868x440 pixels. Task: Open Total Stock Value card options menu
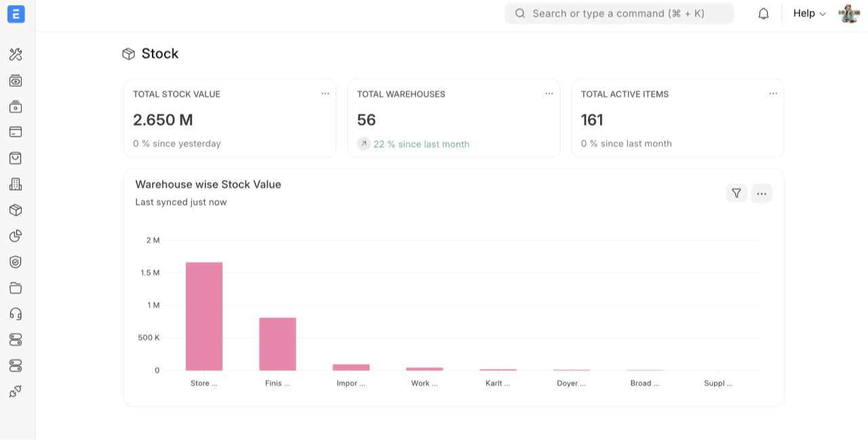[x=325, y=94]
